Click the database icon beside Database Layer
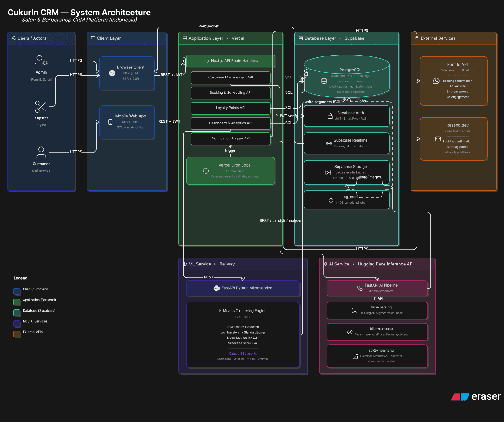 tap(301, 38)
